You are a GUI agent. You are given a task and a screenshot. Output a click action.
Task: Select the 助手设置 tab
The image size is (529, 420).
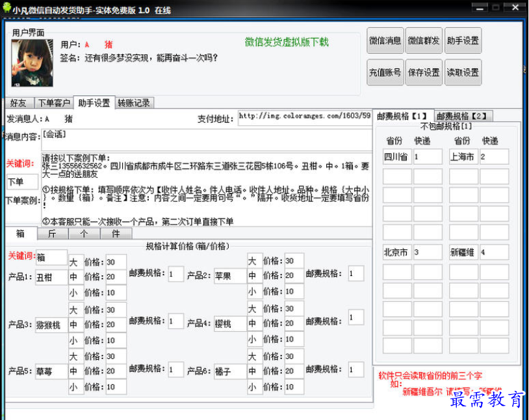tap(94, 103)
